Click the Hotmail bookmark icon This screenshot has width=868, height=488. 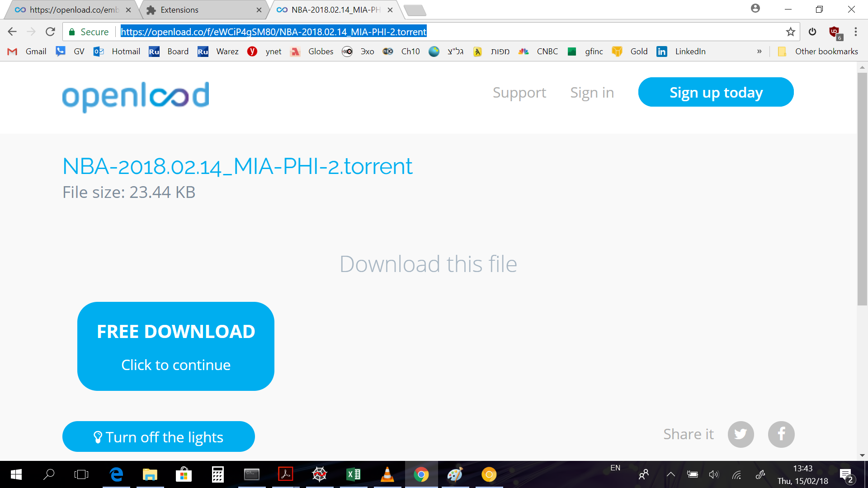99,51
